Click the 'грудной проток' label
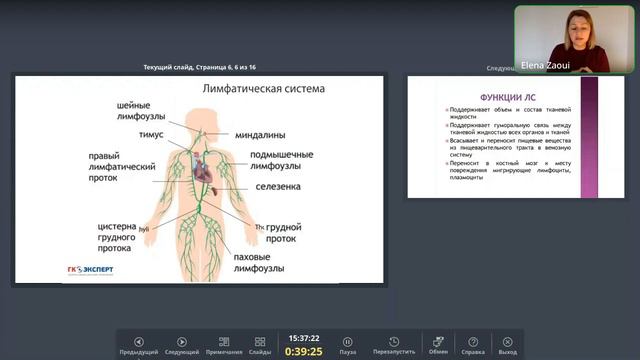The width and height of the screenshot is (640, 360). pos(284,233)
